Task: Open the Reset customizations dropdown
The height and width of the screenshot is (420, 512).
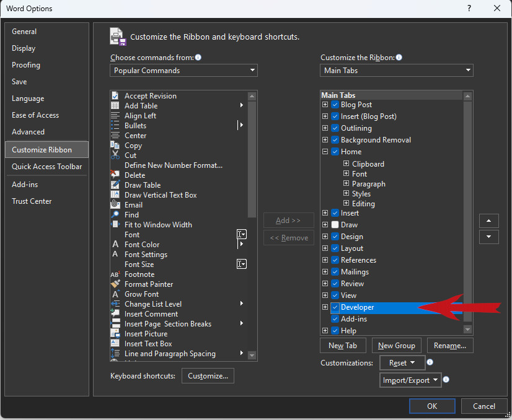Action: click(x=402, y=363)
